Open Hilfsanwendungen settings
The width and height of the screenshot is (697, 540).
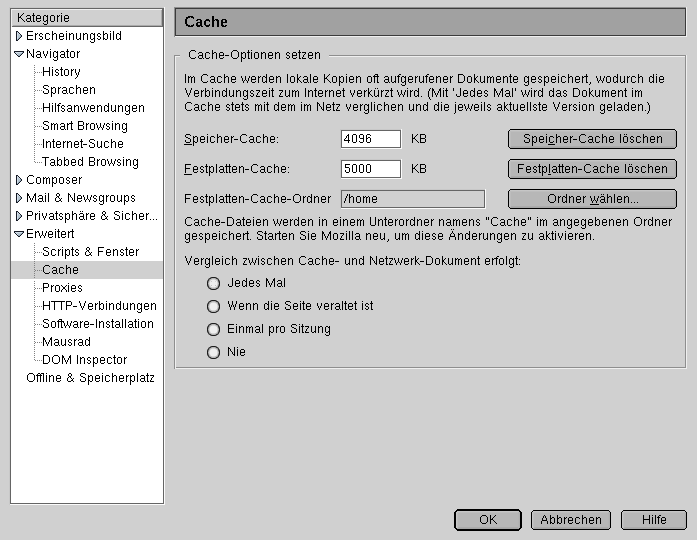(93, 108)
